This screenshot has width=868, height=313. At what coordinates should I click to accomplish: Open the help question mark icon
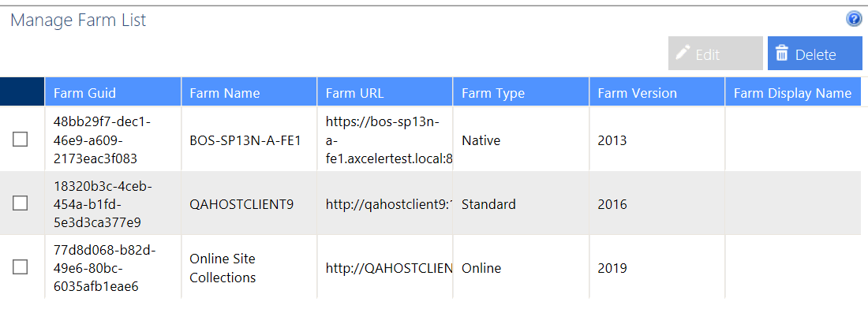[854, 20]
